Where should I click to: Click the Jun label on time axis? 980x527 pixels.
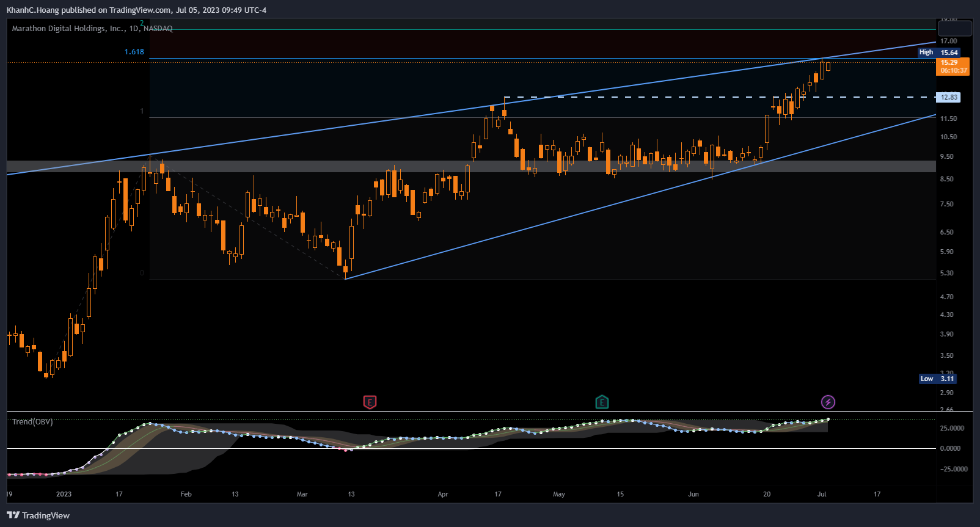pyautogui.click(x=693, y=494)
